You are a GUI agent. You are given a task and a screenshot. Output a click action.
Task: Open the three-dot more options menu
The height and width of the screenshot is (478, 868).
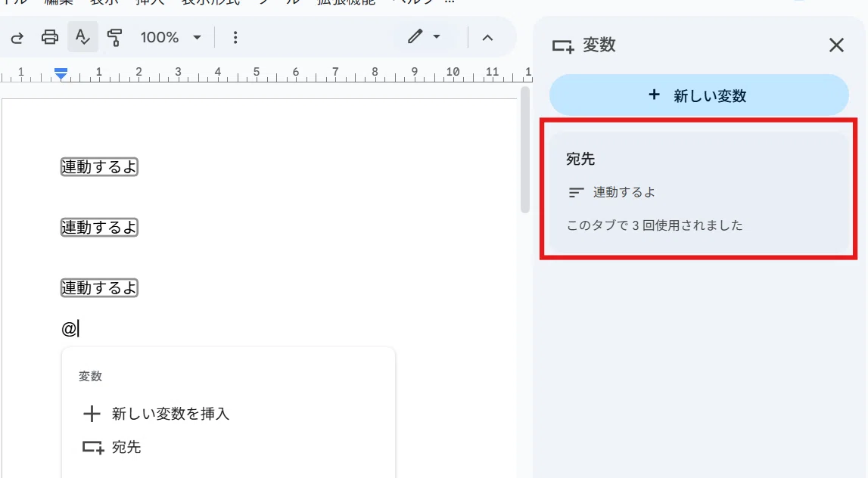[235, 37]
